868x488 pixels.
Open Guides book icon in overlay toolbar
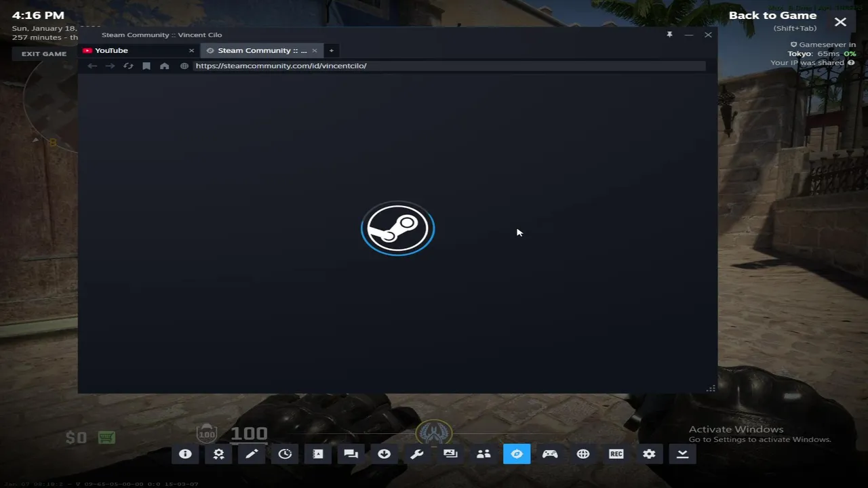tap(318, 454)
